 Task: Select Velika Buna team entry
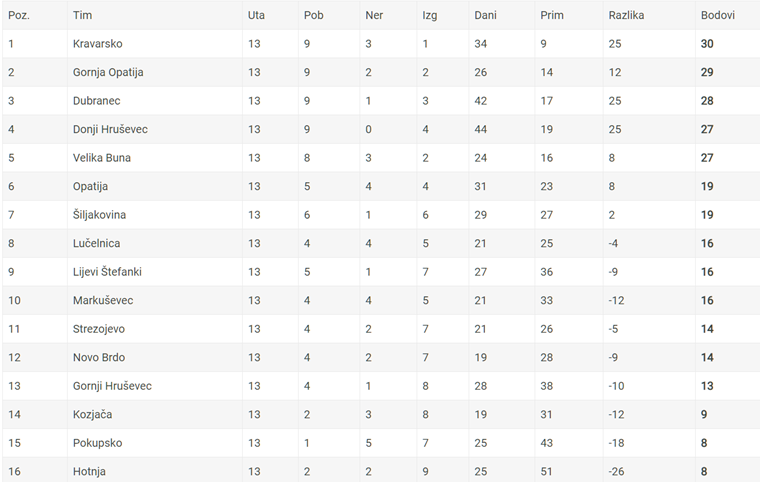pyautogui.click(x=102, y=158)
